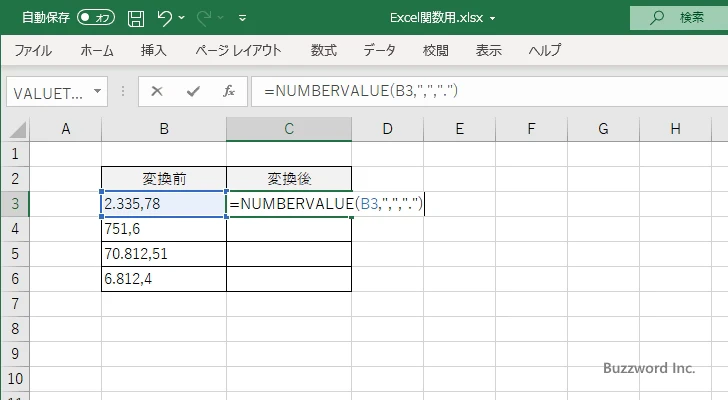Click the Excel関数用.xlsx file title
This screenshot has width=728, height=400.
tap(440, 18)
